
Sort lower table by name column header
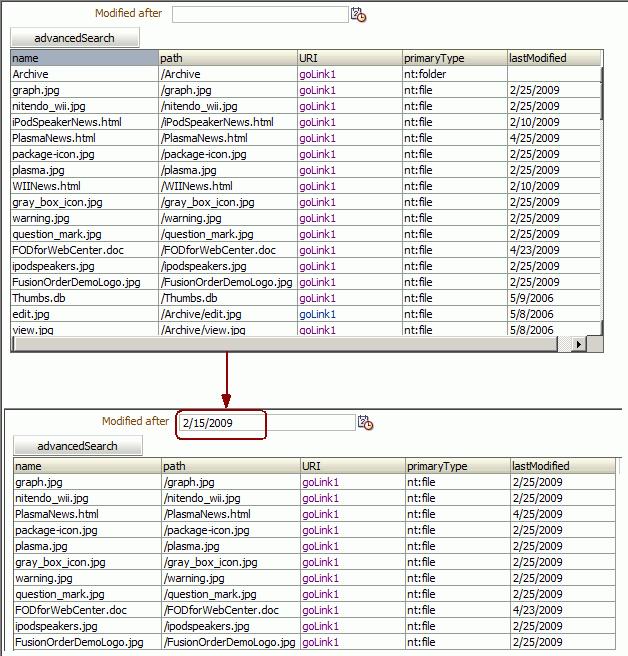tap(87, 466)
